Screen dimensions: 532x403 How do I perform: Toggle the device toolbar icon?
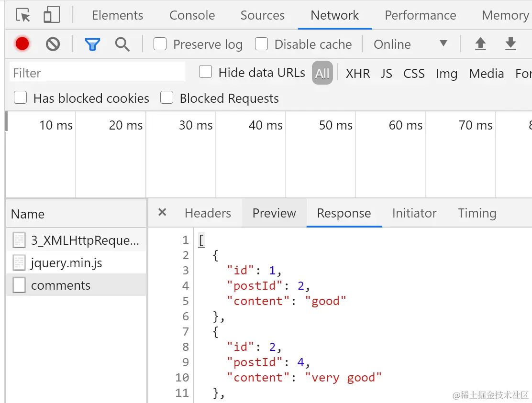(x=51, y=15)
